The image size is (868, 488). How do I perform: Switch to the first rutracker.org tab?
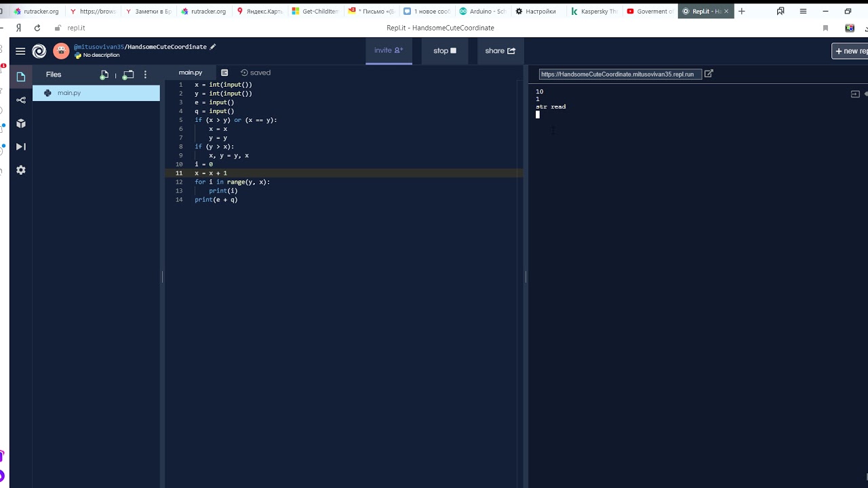coord(37,11)
